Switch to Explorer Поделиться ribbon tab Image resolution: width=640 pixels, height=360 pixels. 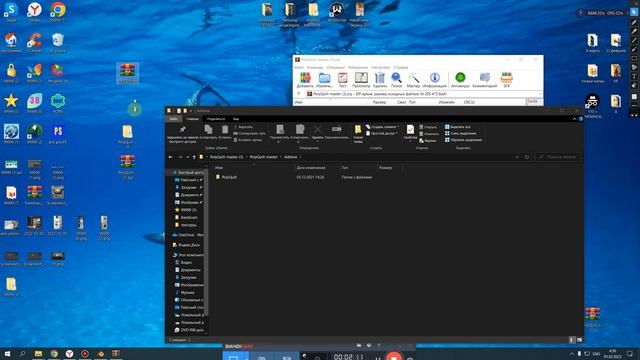[216, 119]
